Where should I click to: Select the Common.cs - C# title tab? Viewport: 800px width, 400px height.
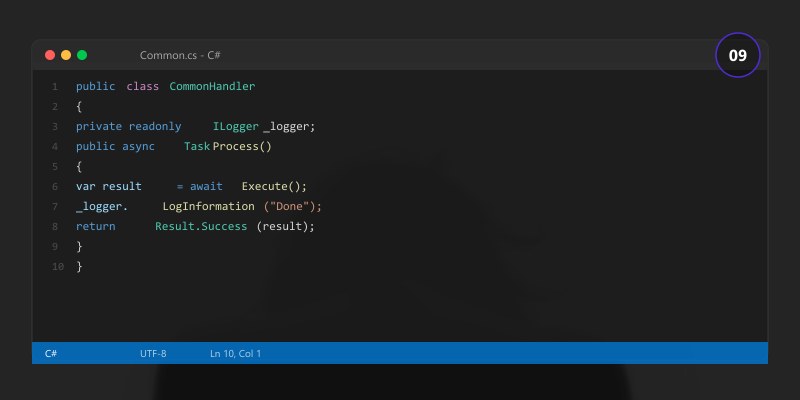tap(180, 55)
